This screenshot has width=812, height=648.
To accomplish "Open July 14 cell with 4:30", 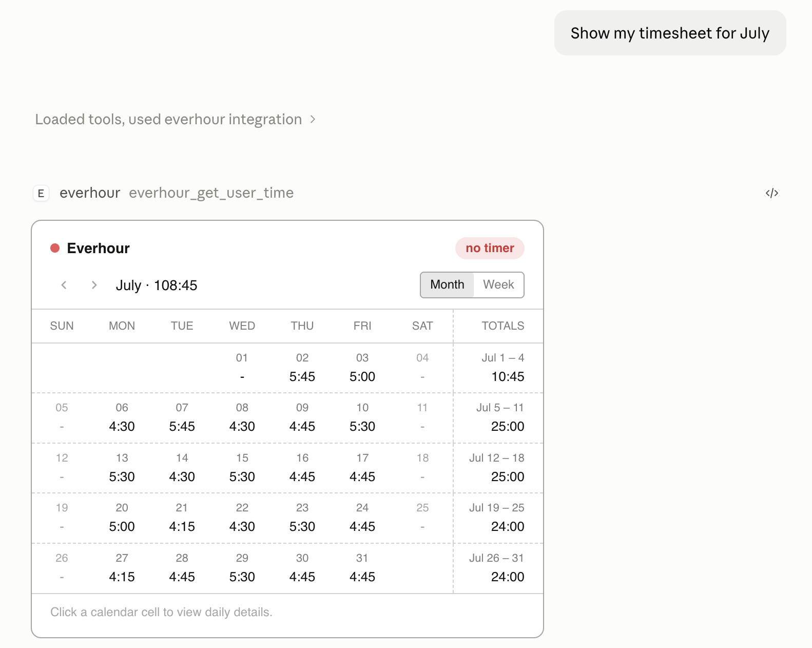I will click(x=182, y=468).
